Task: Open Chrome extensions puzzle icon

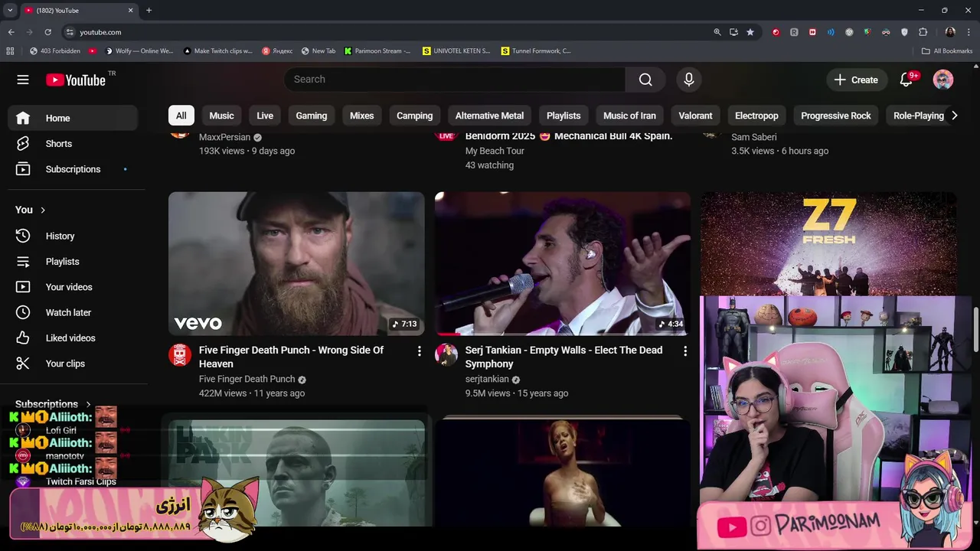Action: pos(923,32)
